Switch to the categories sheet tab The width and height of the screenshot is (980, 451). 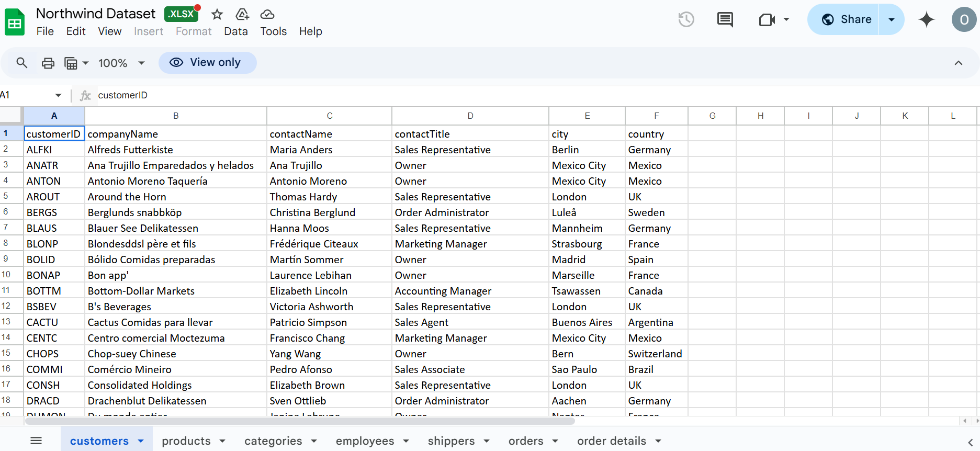[x=273, y=441]
